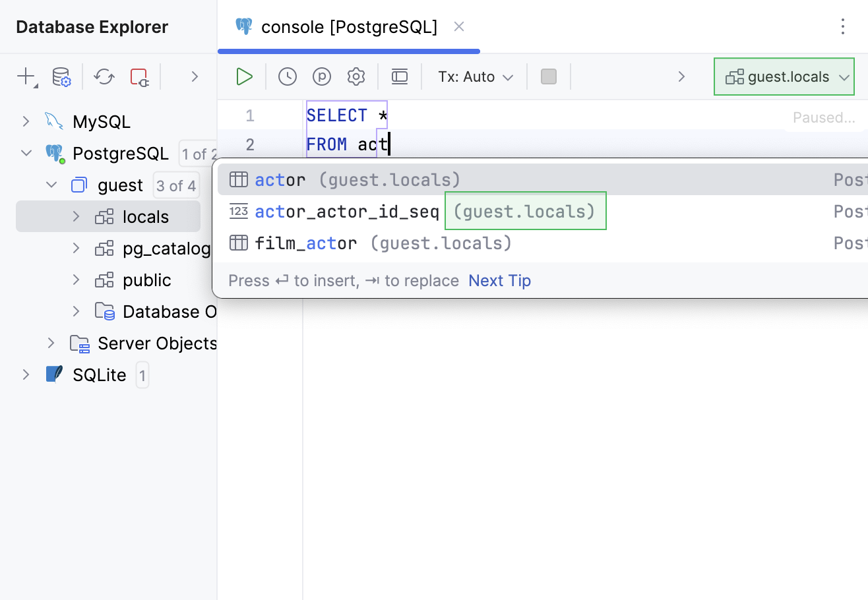Open console settings gear icon
This screenshot has width=868, height=600.
pos(356,77)
